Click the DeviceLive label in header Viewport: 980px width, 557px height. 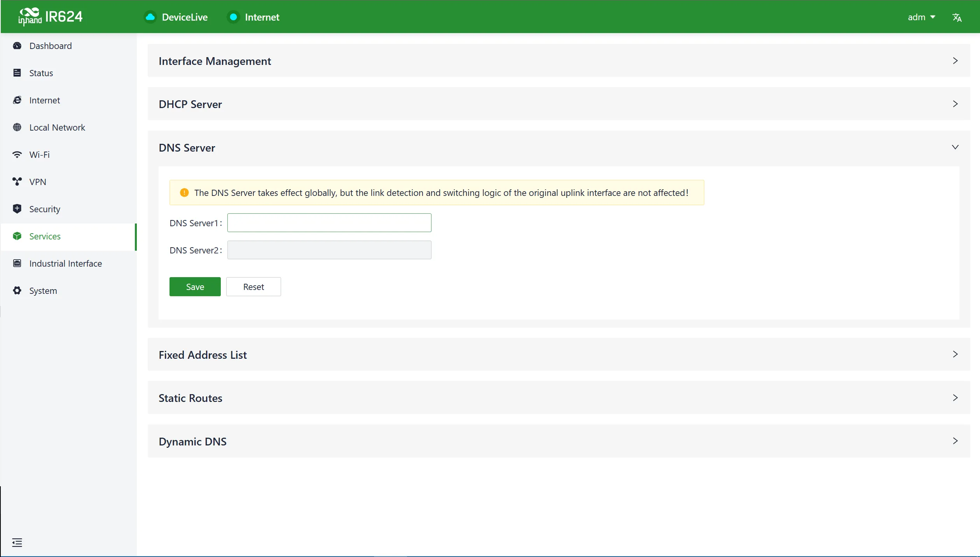coord(185,17)
